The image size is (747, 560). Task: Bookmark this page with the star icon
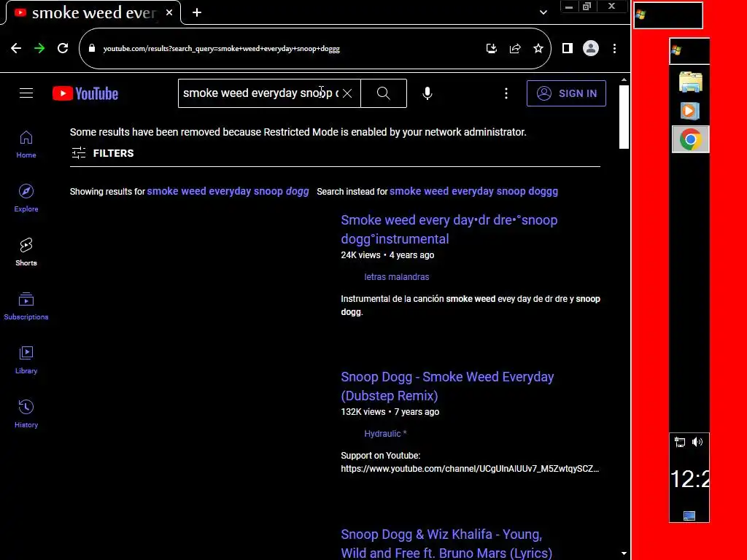click(538, 48)
